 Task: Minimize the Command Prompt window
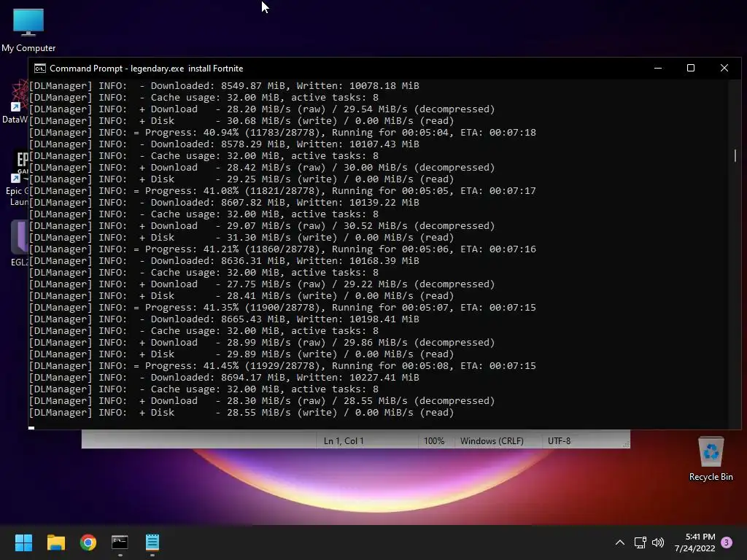click(658, 68)
